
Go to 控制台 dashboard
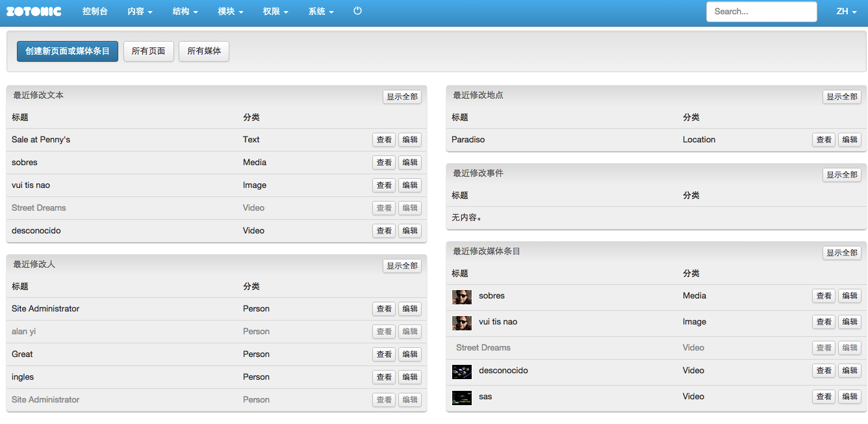tap(95, 12)
